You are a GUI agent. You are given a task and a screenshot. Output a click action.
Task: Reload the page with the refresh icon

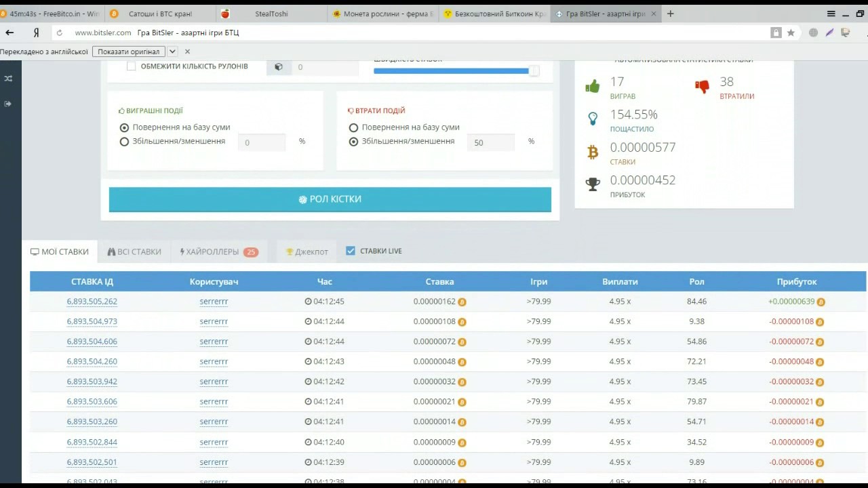(x=60, y=33)
